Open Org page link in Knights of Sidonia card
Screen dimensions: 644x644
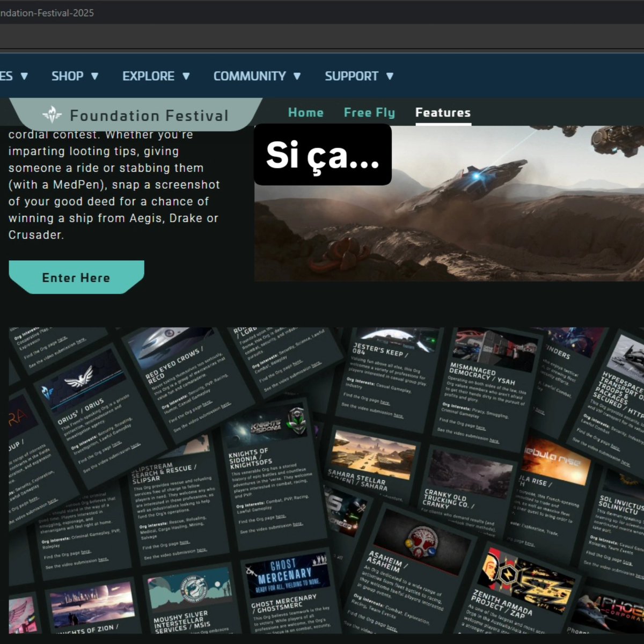point(280,517)
